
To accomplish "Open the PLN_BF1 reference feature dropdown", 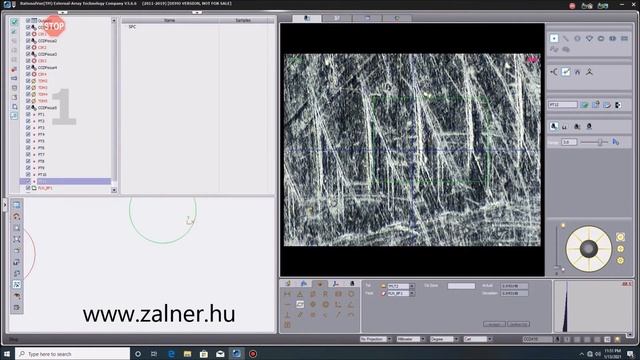I will pyautogui.click(x=412, y=293).
